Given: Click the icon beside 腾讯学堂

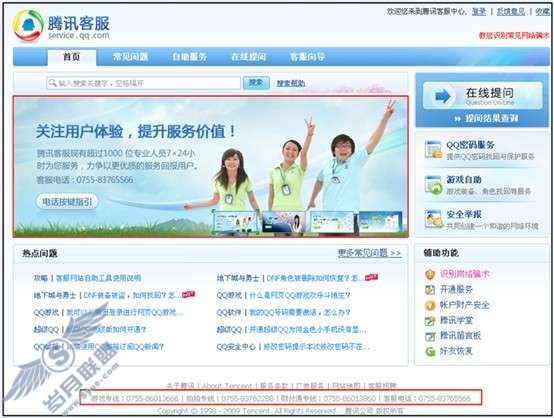Looking at the screenshot, I should pyautogui.click(x=430, y=321).
